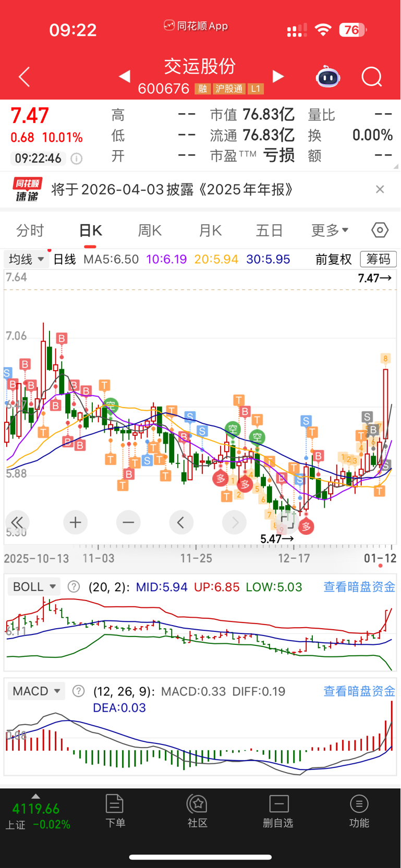The width and height of the screenshot is (401, 868).
Task: Open help for MACD indicator
Action: pos(79,691)
